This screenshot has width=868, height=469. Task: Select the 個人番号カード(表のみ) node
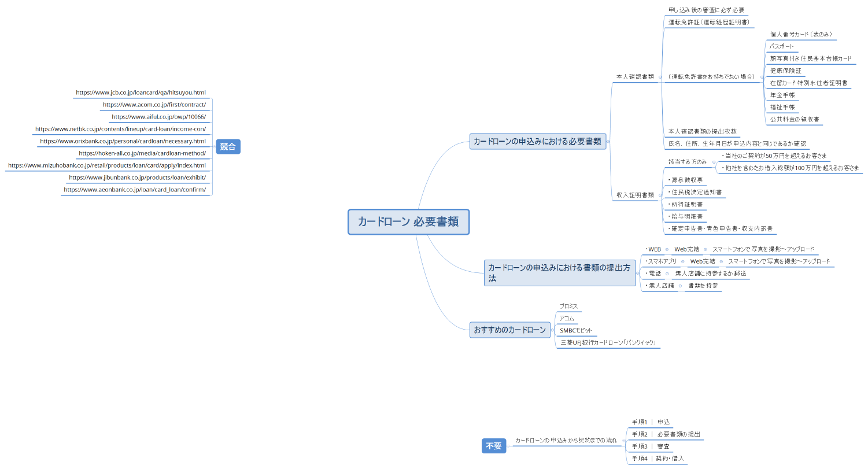pos(801,34)
